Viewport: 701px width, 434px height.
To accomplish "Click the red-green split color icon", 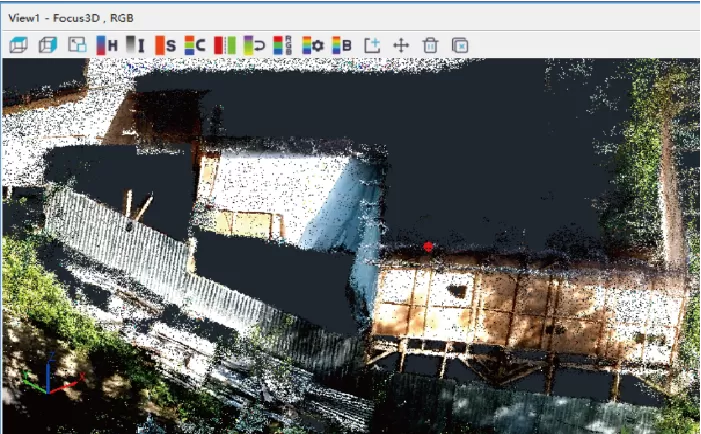I will tap(224, 45).
